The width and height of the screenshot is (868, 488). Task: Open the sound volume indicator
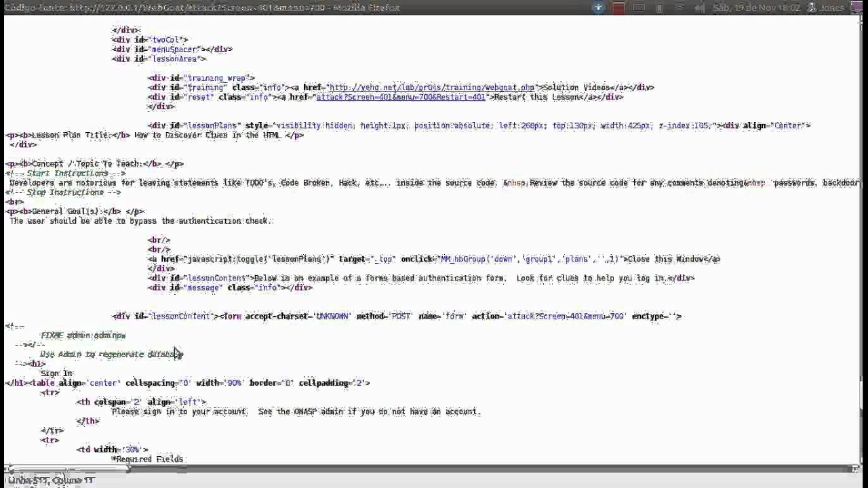(x=700, y=7)
